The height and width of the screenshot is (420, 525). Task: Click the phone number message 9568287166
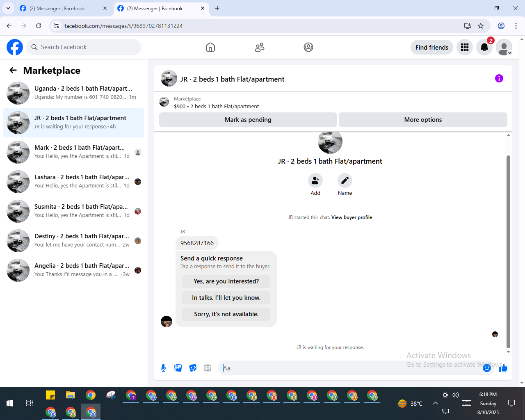tap(197, 243)
